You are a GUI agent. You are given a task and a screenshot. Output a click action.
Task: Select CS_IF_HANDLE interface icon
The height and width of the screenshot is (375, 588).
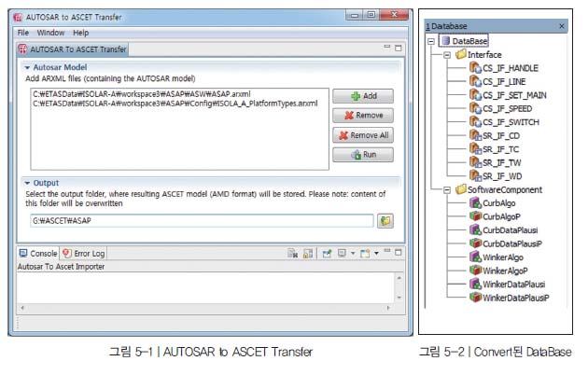pos(475,68)
